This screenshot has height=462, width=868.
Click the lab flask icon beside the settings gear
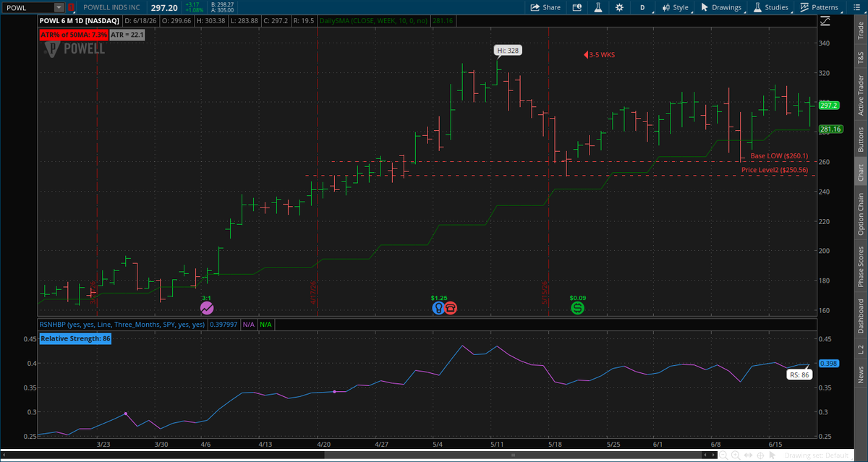pos(598,7)
